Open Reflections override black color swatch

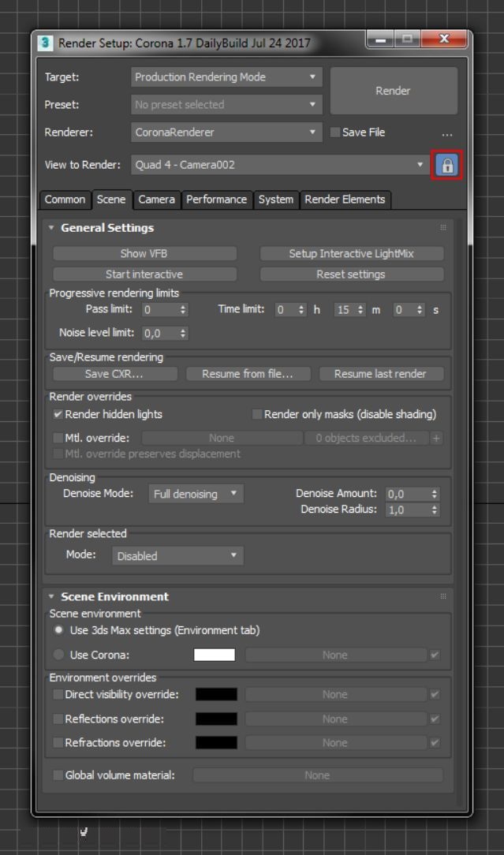[x=217, y=719]
